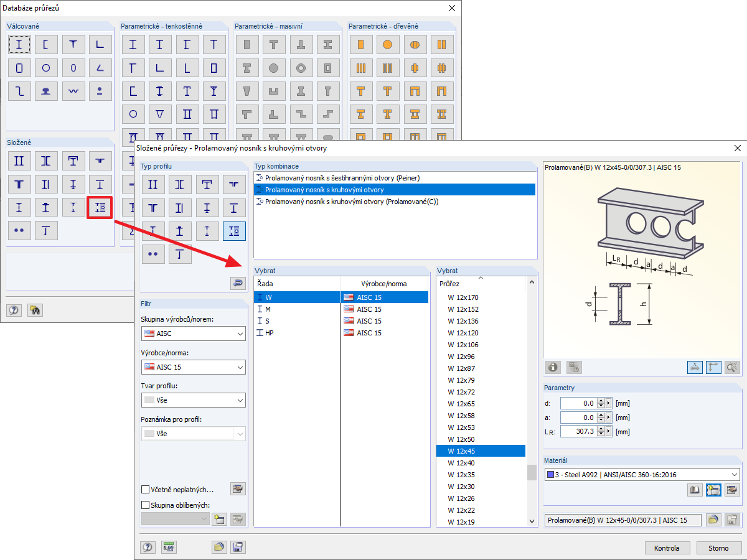Screen dimensions: 747x560
Task: Open help in Složené průřezy dialog
Action: pyautogui.click(x=148, y=548)
